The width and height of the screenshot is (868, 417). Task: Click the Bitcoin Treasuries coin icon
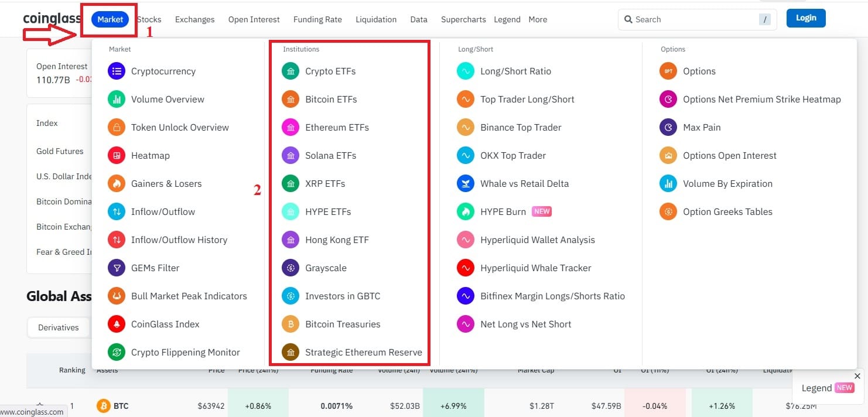(291, 324)
